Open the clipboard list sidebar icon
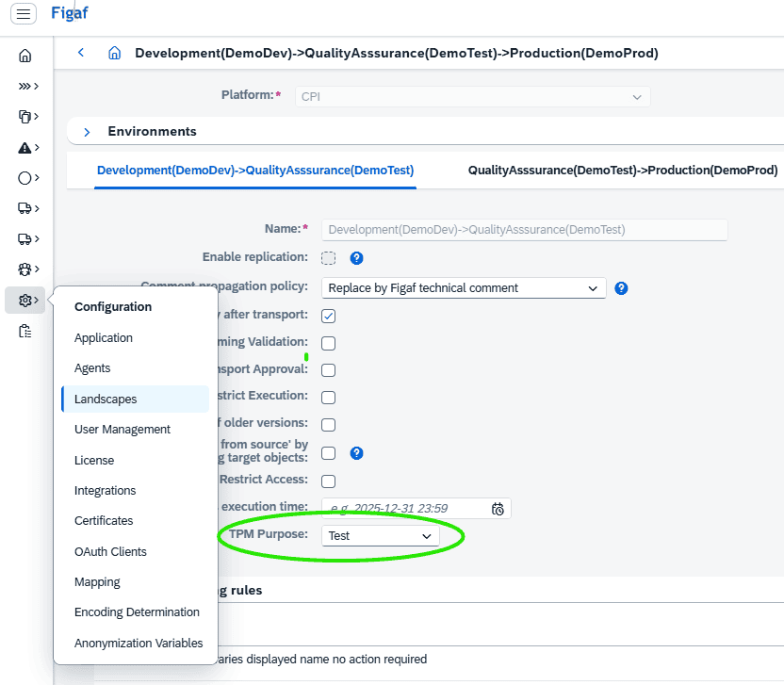Screen dimensions: 784x685 [25, 331]
